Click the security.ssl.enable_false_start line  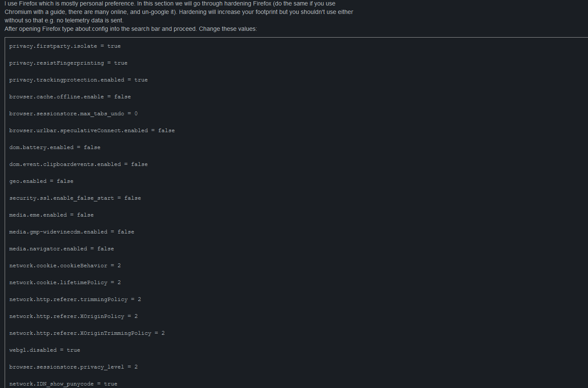pos(75,198)
